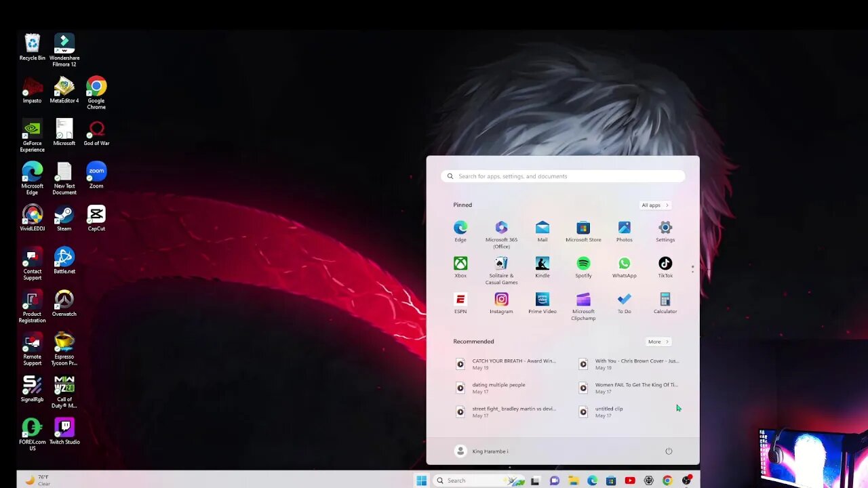Screen dimensions: 868x488
Task: Open recommended file 'With You - Chris Brown Cover'
Action: pos(629,364)
